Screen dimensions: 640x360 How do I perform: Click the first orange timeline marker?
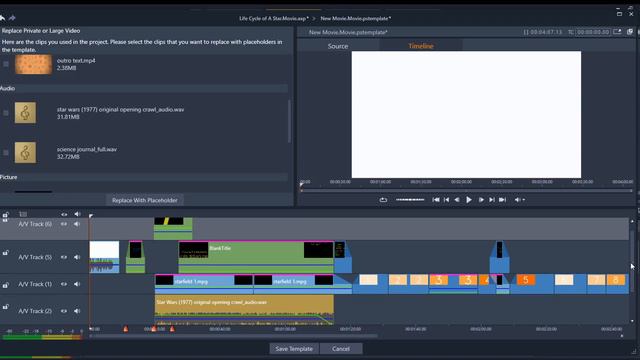pos(126,329)
